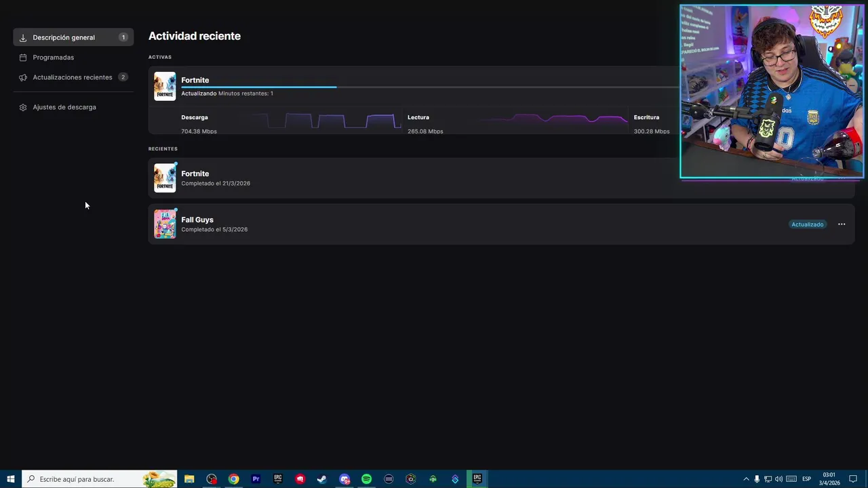Open Actualizaciones recientes in the sidebar
This screenshot has width=868, height=488.
click(x=73, y=77)
